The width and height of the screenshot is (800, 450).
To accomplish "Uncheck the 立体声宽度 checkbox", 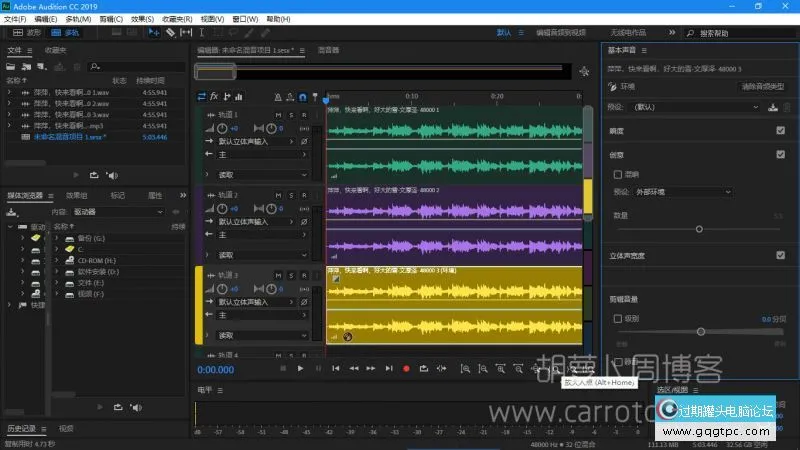I will coord(780,255).
